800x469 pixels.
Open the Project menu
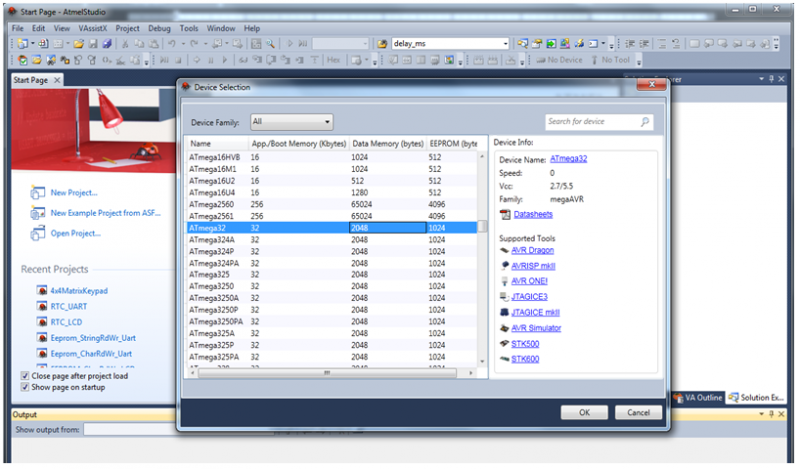click(x=127, y=29)
